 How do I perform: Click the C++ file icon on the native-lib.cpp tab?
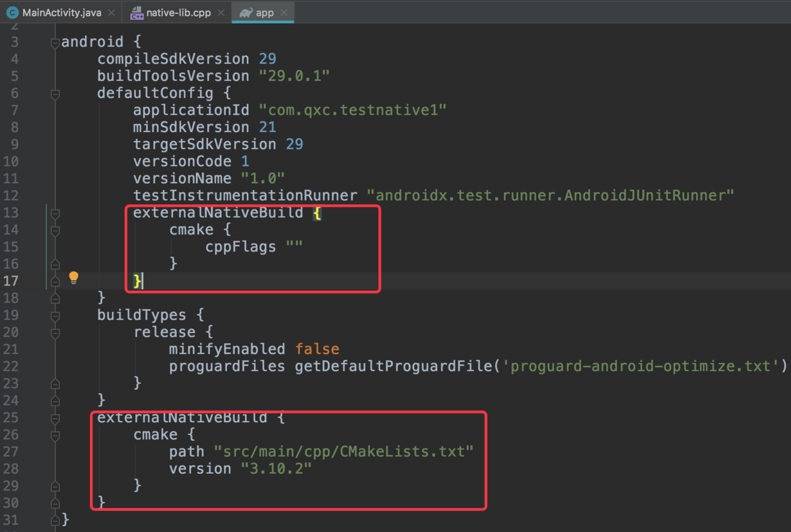click(x=136, y=13)
